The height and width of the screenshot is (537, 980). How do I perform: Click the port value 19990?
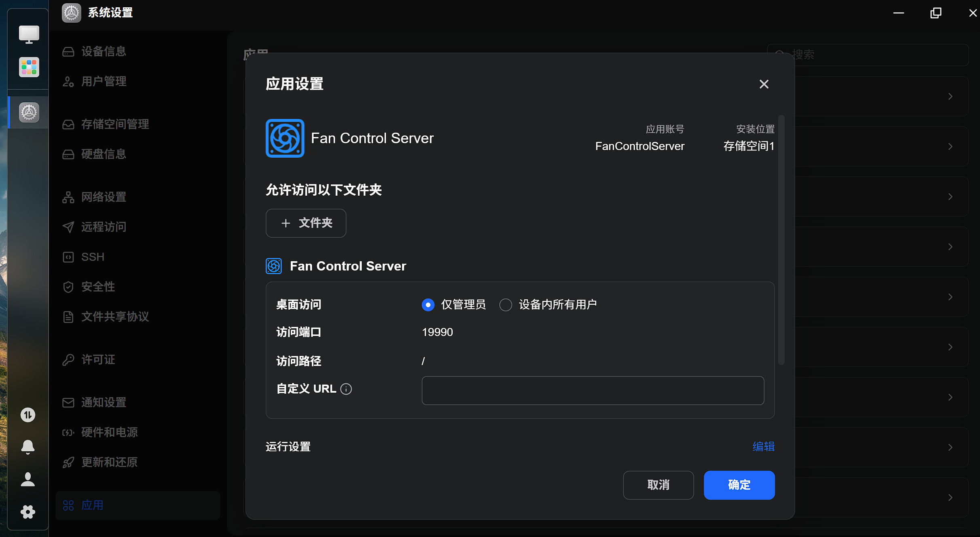pos(437,332)
